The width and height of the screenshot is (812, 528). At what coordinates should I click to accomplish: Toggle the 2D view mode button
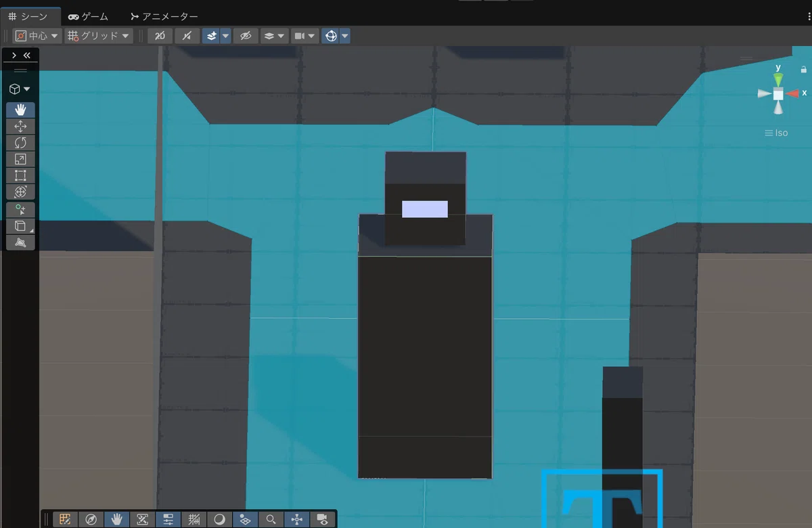click(160, 36)
